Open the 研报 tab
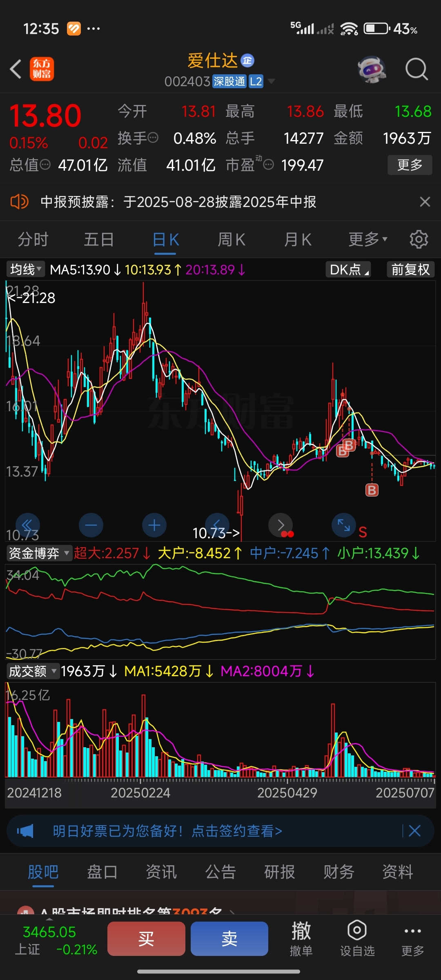The image size is (441, 980). point(280,872)
